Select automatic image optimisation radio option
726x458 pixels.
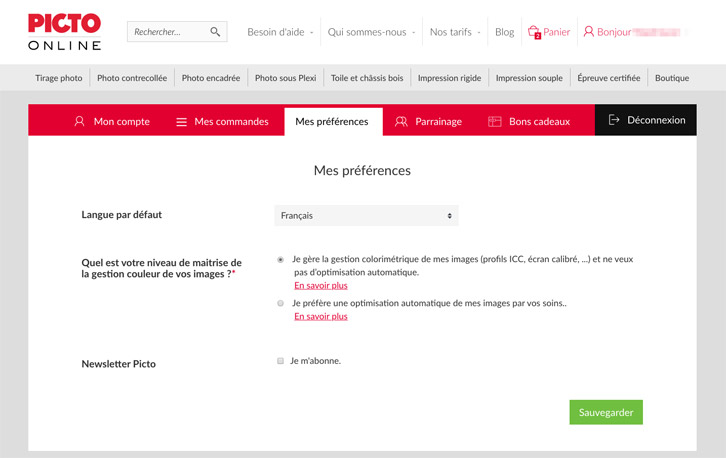(280, 303)
